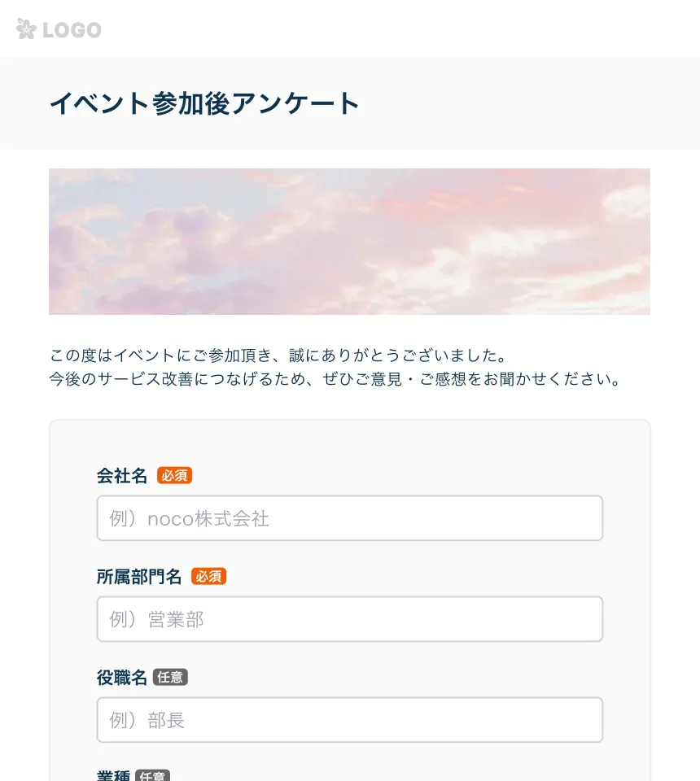The width and height of the screenshot is (700, 781).
Task: Click the 役職名 field label
Action: click(122, 678)
